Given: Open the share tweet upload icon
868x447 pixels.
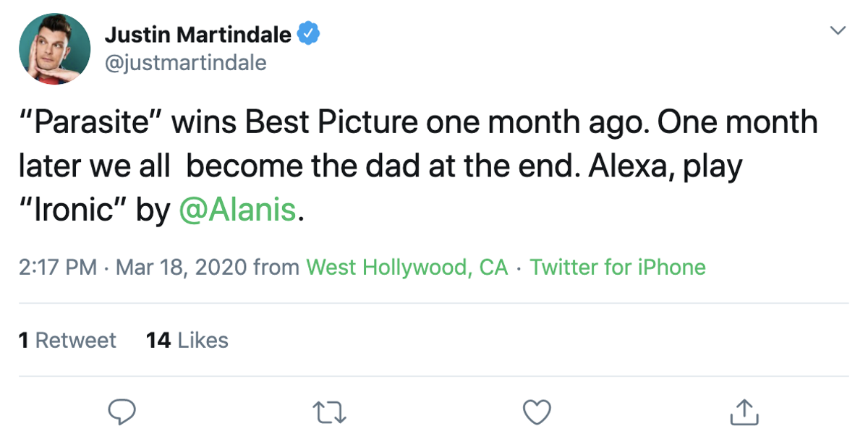Looking at the screenshot, I should point(744,411).
